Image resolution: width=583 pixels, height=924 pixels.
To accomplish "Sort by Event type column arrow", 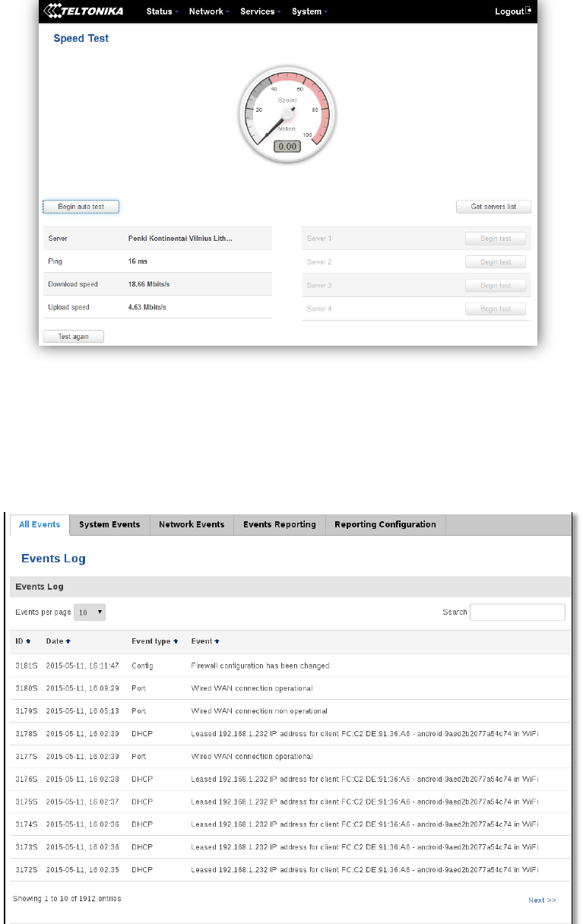I will point(176,641).
